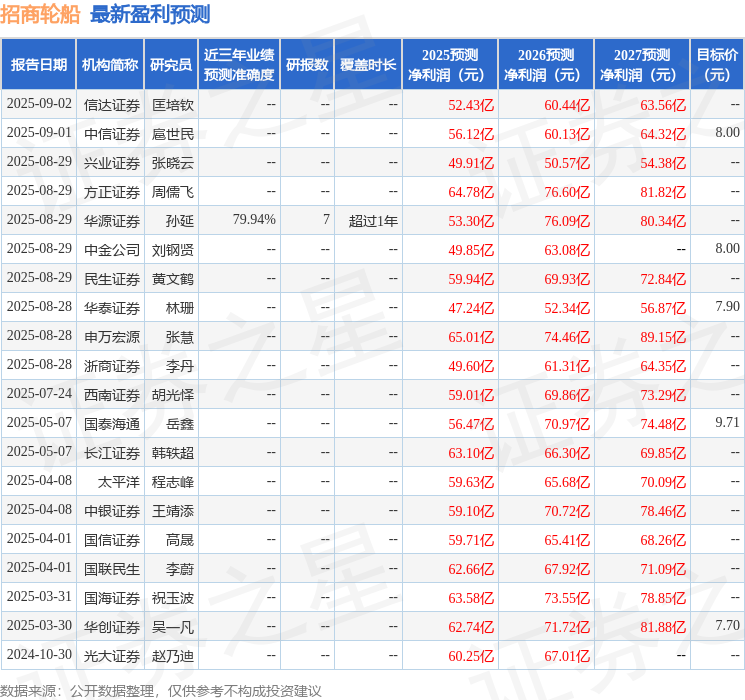Click analyst name 匡培钦
Image resolution: width=745 pixels, height=700 pixels.
(173, 105)
